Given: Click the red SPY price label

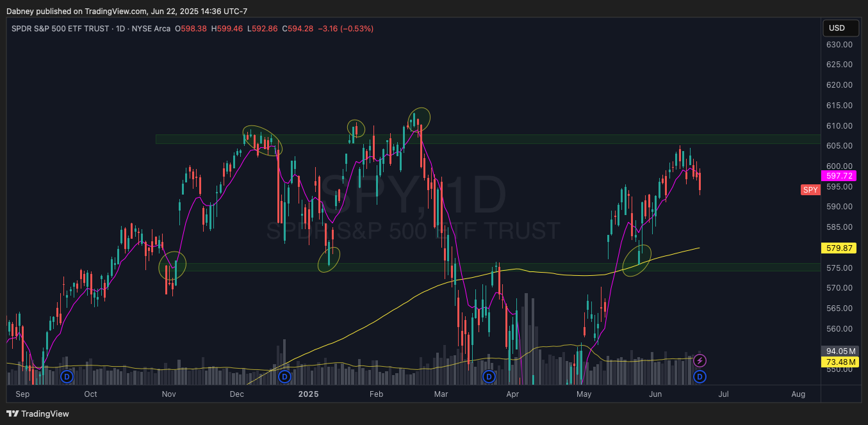Looking at the screenshot, I should click(810, 190).
